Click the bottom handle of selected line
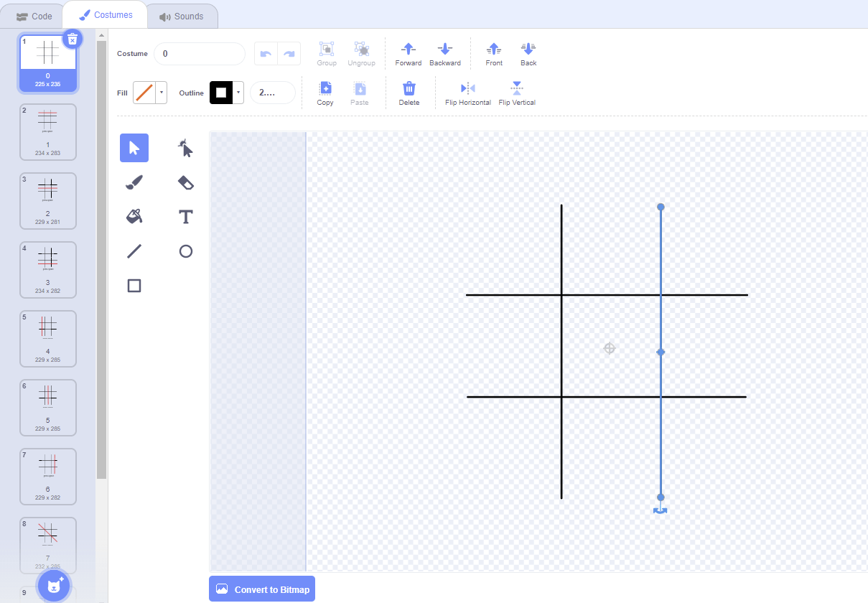The width and height of the screenshot is (868, 603). (661, 497)
